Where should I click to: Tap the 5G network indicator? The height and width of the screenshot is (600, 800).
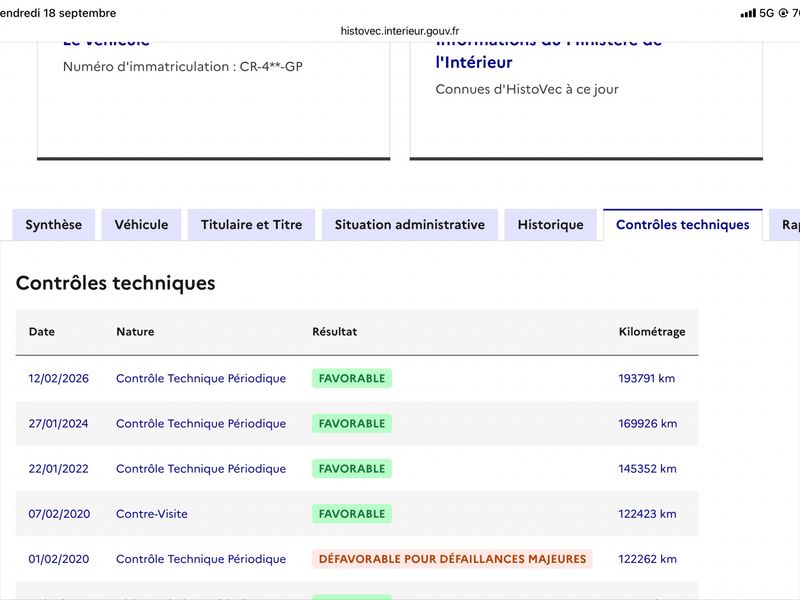click(766, 13)
